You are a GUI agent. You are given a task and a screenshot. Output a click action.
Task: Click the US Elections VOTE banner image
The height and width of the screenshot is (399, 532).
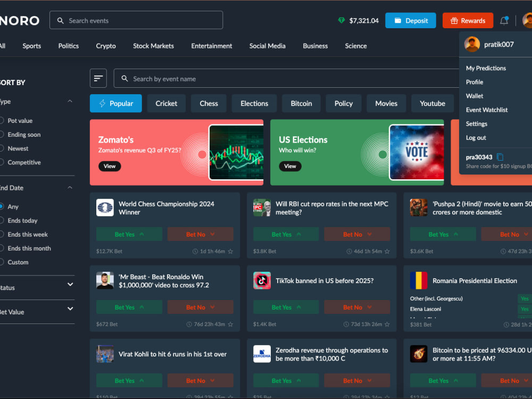tap(417, 152)
